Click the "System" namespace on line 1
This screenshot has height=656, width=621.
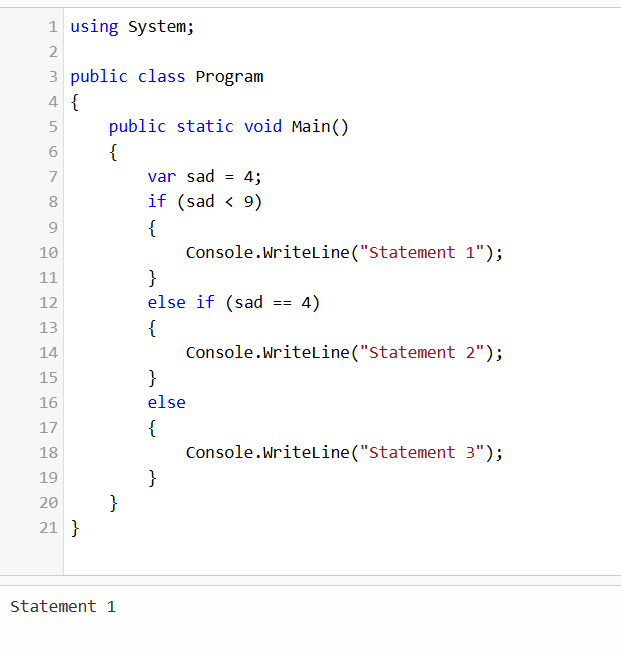coord(157,27)
